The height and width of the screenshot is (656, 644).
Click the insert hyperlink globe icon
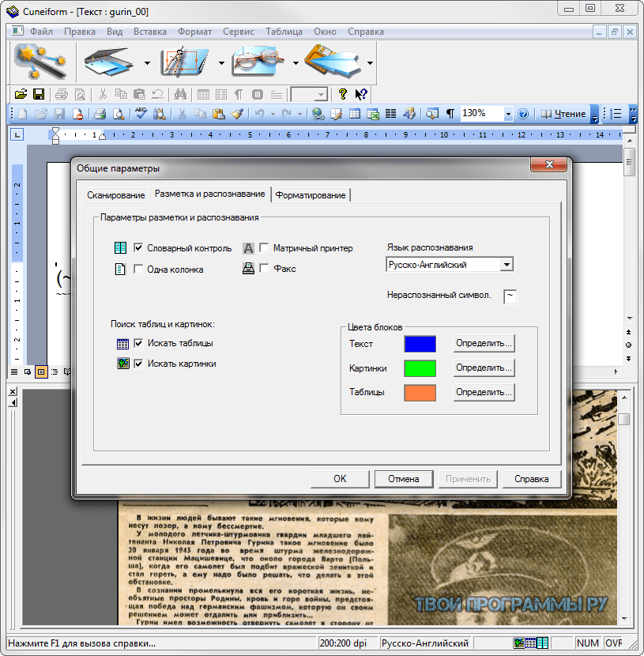pyautogui.click(x=318, y=114)
